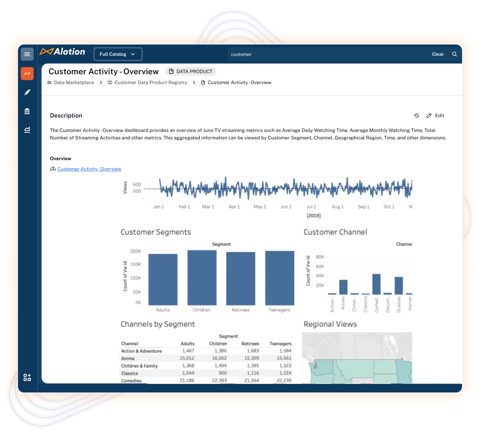Open the pen compose icon in sidebar
This screenshot has height=437, width=480.
pyautogui.click(x=27, y=92)
